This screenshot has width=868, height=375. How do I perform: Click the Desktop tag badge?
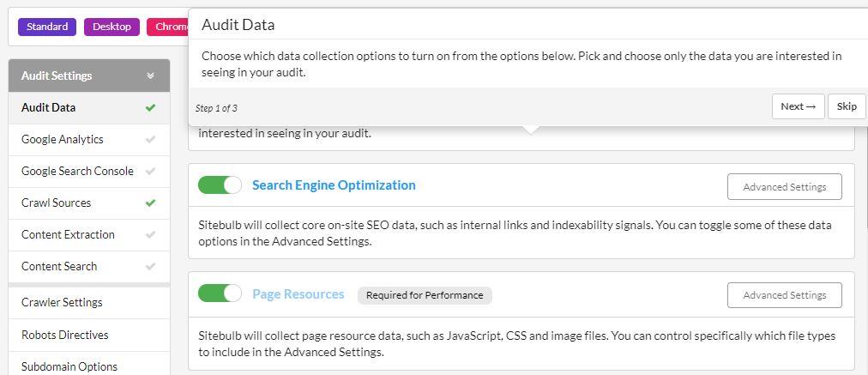pyautogui.click(x=112, y=27)
